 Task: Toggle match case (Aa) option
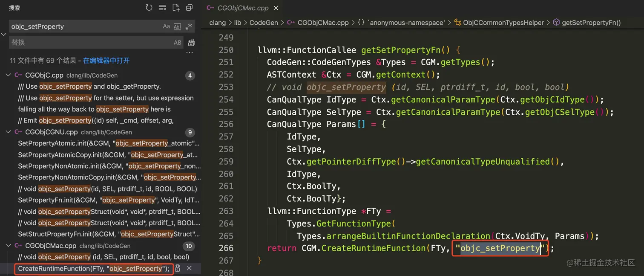(x=167, y=26)
